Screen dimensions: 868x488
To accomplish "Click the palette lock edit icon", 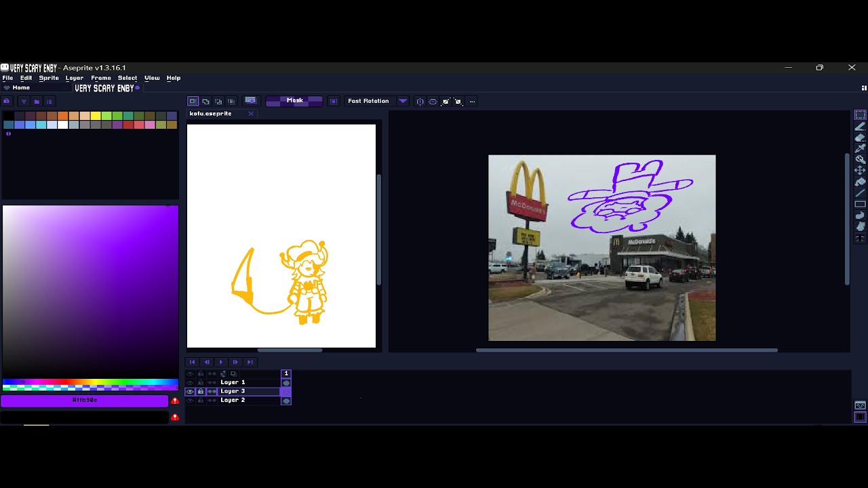I will point(7,102).
